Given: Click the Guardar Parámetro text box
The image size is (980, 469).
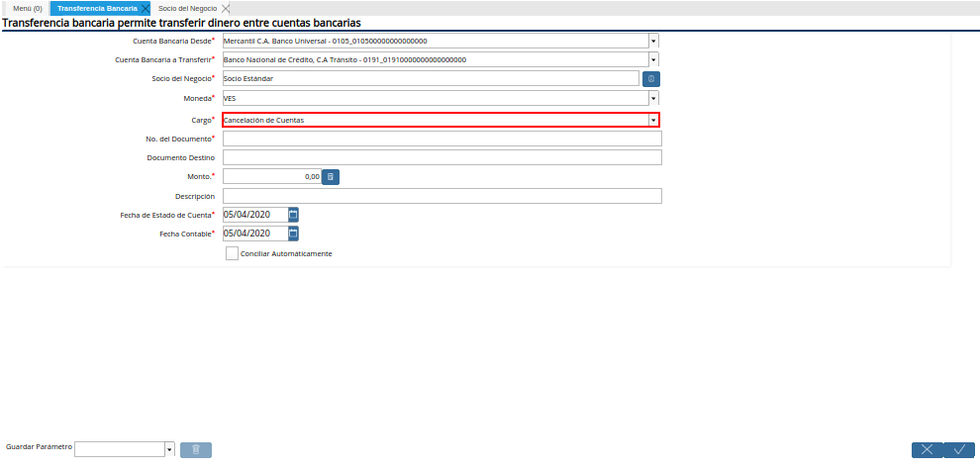Looking at the screenshot, I should [120, 449].
